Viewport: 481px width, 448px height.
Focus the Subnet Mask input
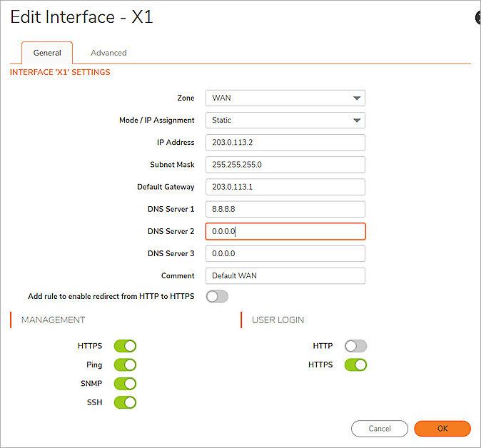pos(285,165)
